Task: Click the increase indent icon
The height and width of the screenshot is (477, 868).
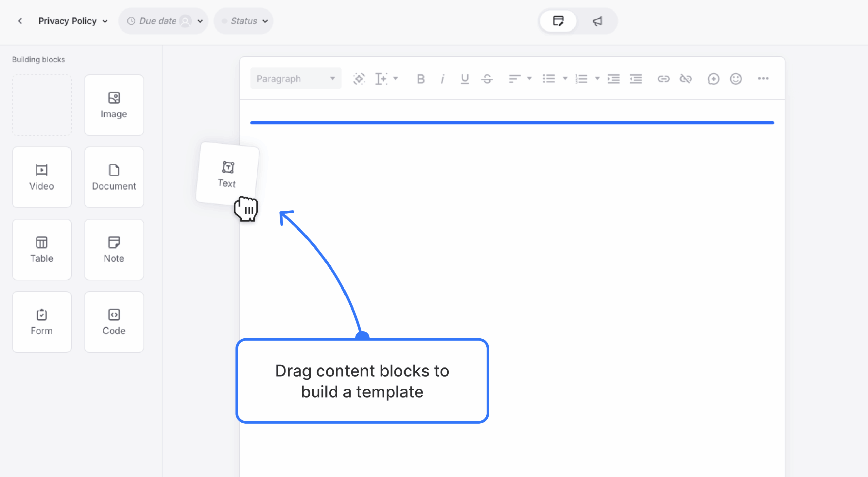Action: tap(614, 79)
